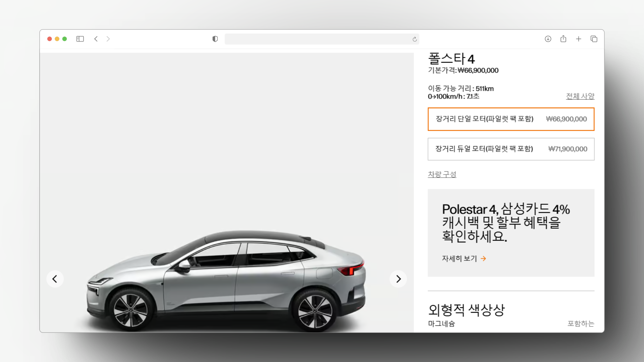Screen dimensions: 644x362
Task: Open the downloads icon in toolbar
Action: pos(548,39)
